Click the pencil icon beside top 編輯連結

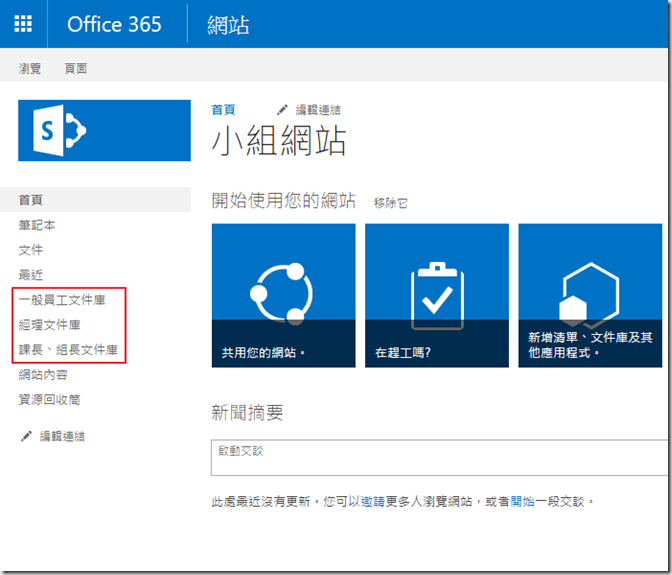click(x=283, y=109)
